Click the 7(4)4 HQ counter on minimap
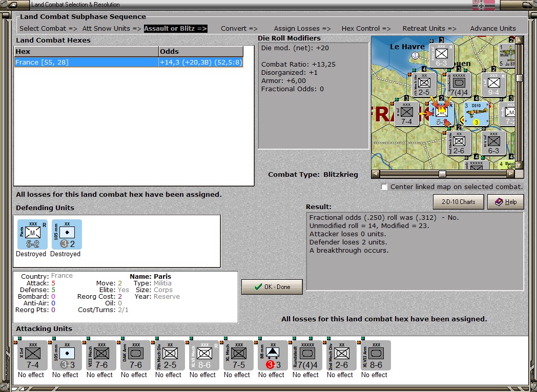The width and height of the screenshot is (537, 392). [x=459, y=85]
